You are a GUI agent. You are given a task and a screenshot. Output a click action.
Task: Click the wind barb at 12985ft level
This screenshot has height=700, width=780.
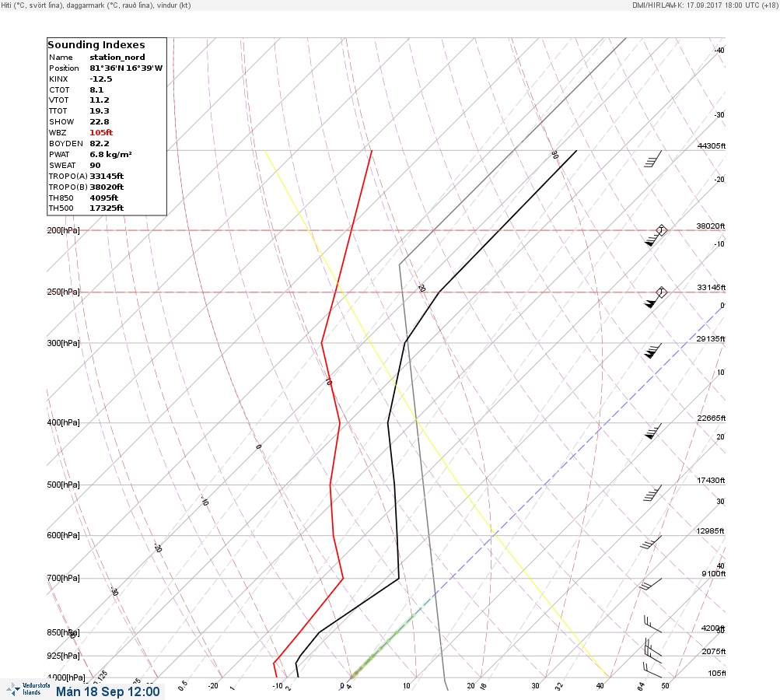[x=651, y=542]
